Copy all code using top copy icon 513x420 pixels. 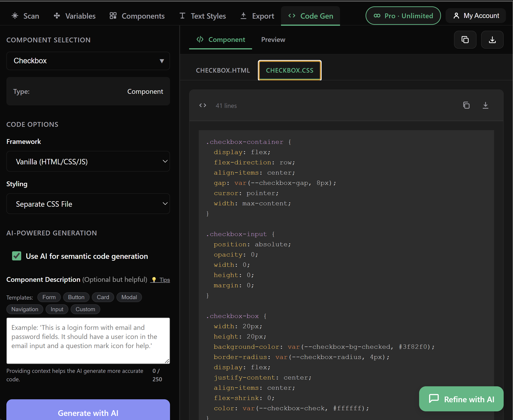tap(465, 40)
